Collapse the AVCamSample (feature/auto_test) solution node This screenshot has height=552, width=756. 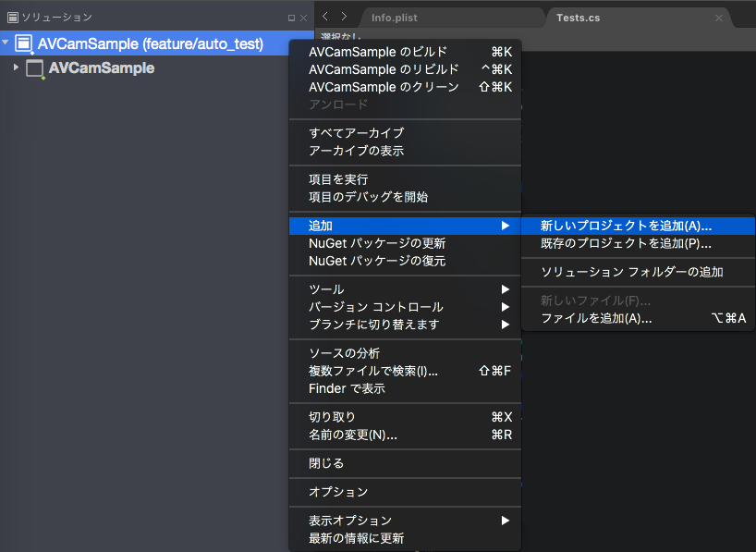(x=6, y=43)
